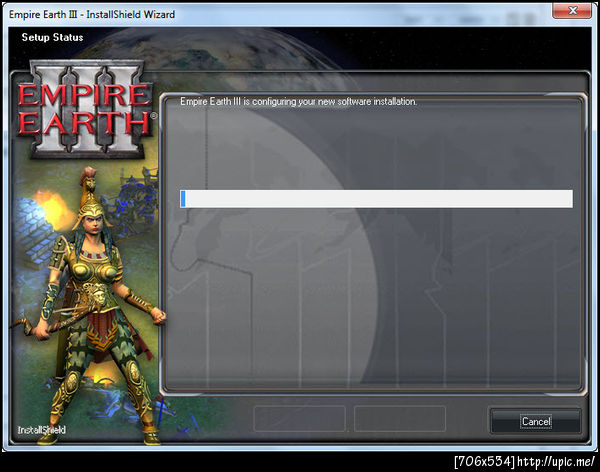Click the Empire Earth III logo

coord(85,109)
